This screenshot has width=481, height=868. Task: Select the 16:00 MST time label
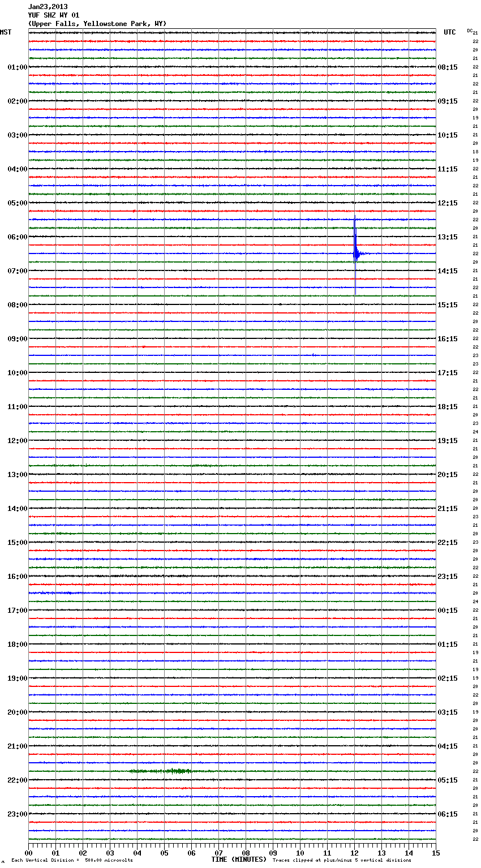pyautogui.click(x=18, y=577)
